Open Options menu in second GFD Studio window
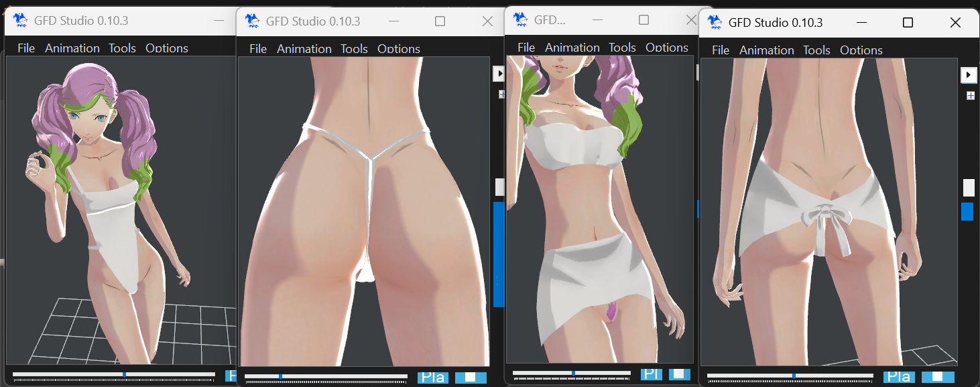This screenshot has width=980, height=387. 399,49
